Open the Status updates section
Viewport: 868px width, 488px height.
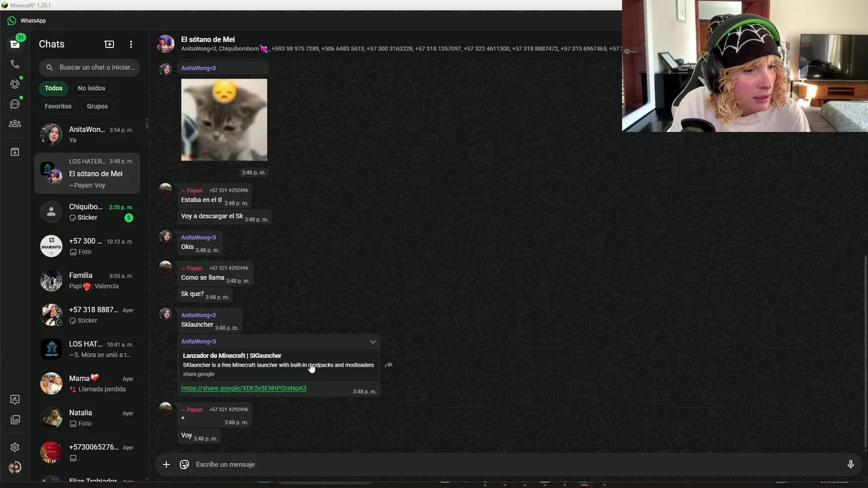pos(15,84)
